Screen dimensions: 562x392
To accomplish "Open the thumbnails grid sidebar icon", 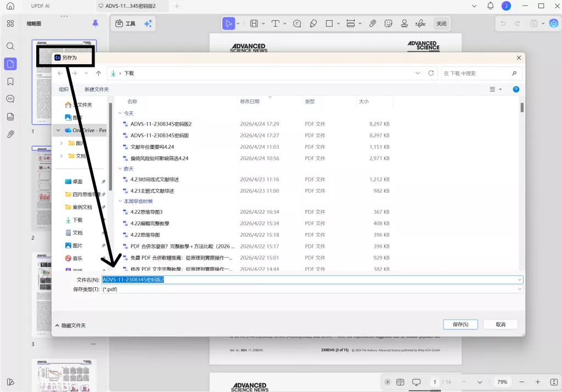I will point(10,24).
